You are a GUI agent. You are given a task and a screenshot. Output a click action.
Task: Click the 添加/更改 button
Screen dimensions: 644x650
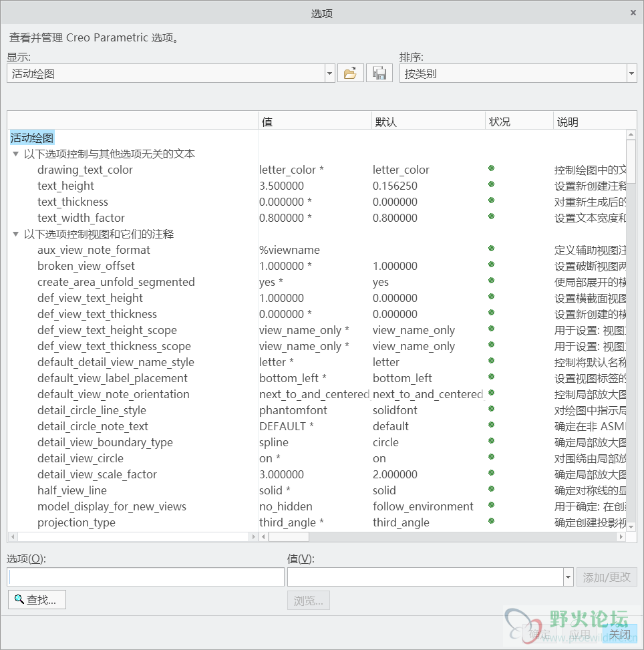(x=607, y=577)
